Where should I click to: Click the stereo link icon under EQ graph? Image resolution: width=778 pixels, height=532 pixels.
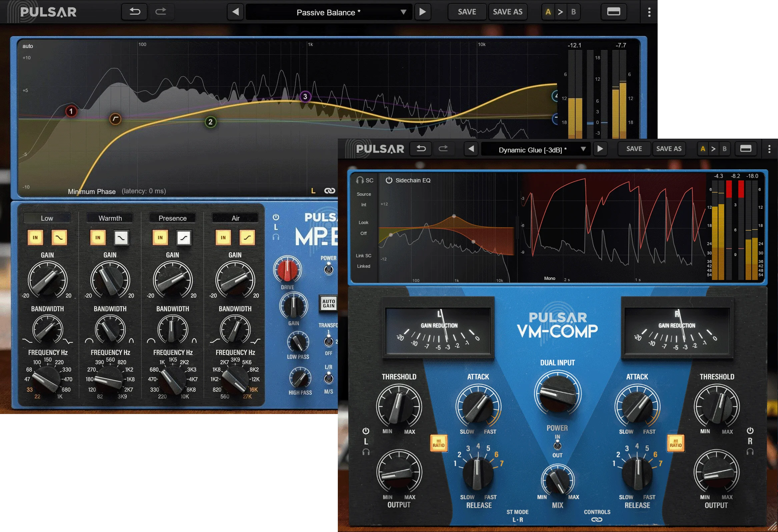(x=330, y=191)
